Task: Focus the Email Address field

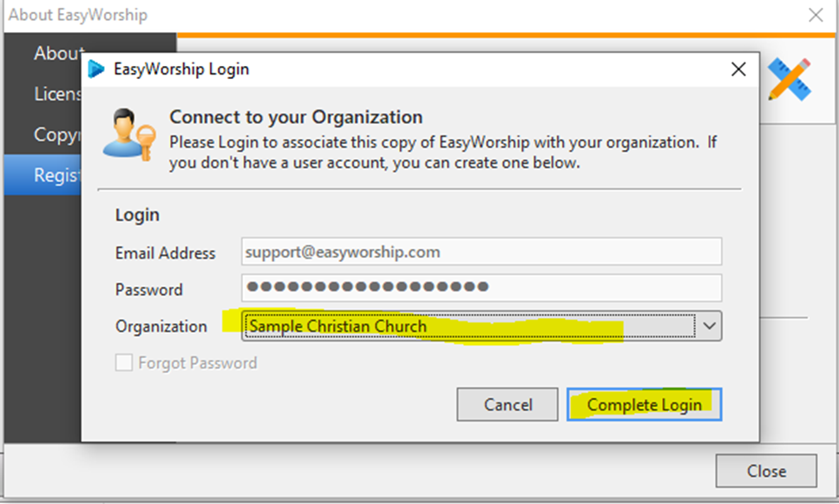Action: point(482,252)
